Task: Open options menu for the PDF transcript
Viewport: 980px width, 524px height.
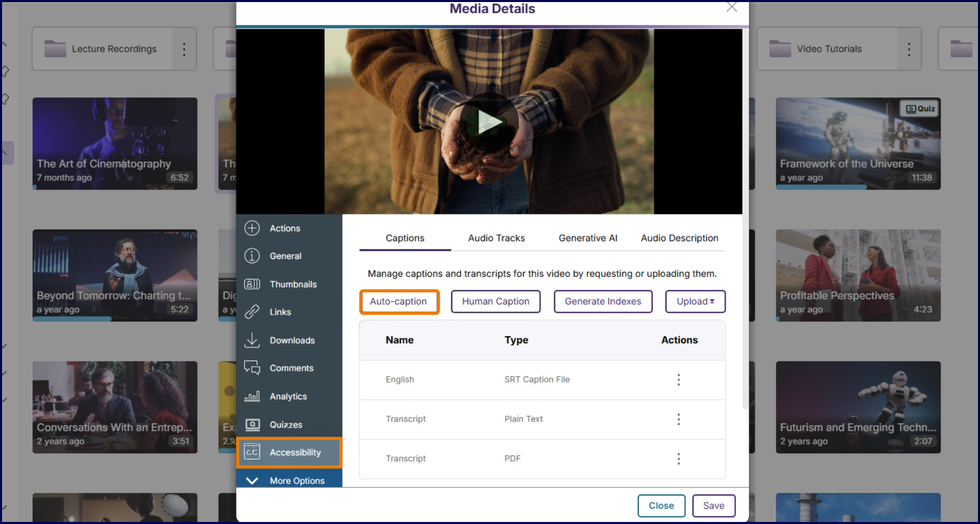Action: coord(678,459)
